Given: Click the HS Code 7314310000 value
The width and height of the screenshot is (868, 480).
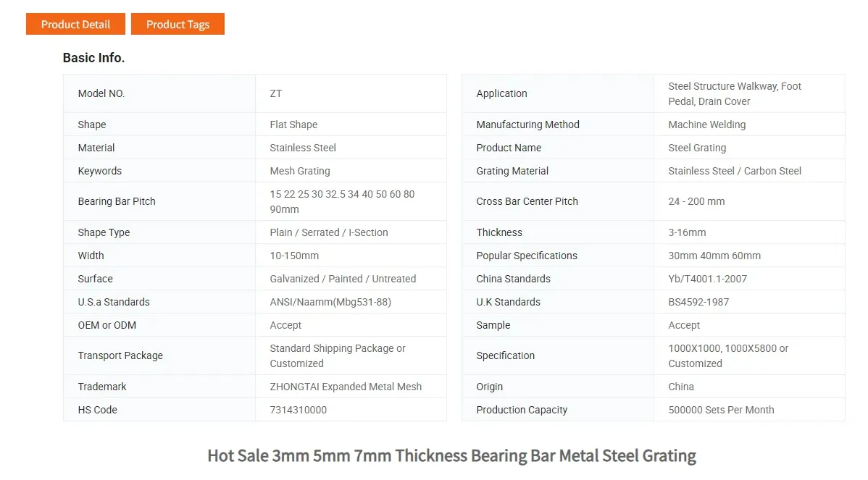Looking at the screenshot, I should [x=299, y=410].
